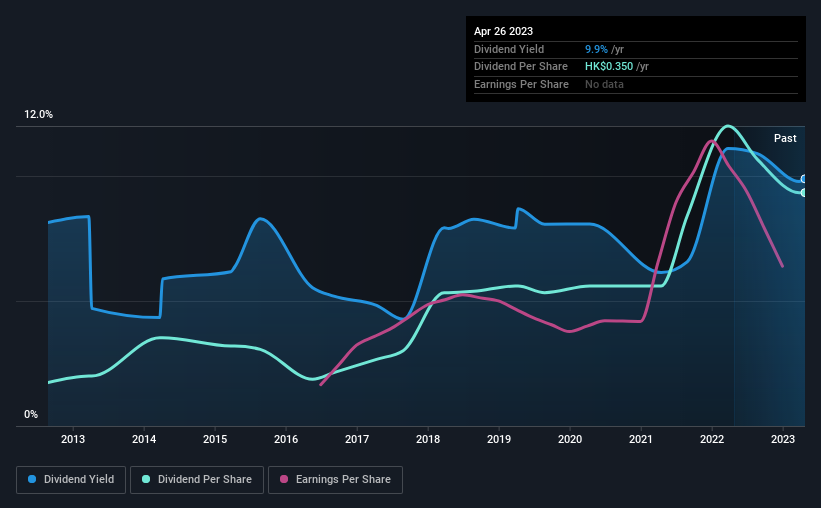Toggle the Dividend Yield legend button

71,480
